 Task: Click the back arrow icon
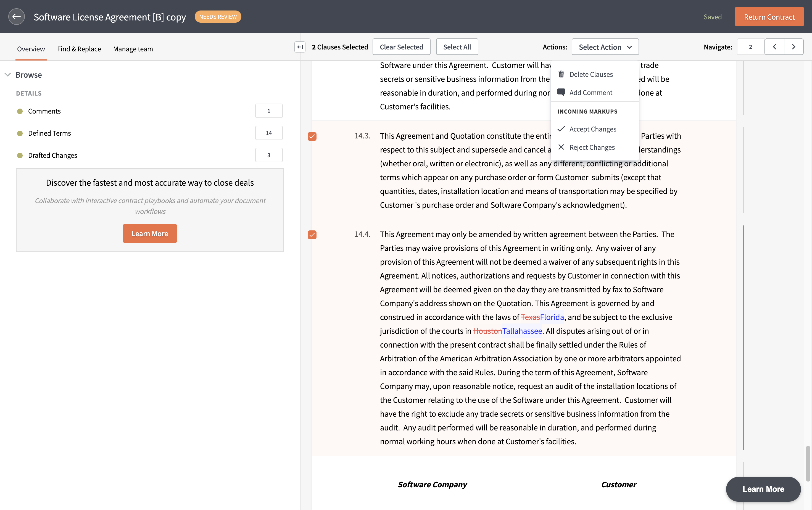click(x=16, y=17)
